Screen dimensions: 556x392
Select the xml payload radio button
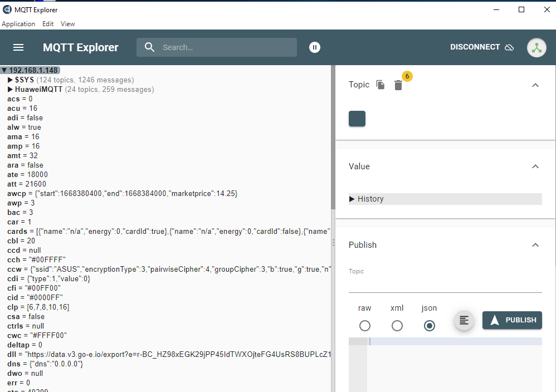pyautogui.click(x=397, y=326)
